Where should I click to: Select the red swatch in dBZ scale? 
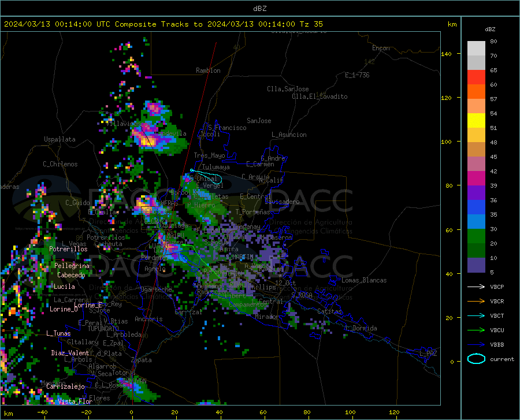click(x=476, y=77)
